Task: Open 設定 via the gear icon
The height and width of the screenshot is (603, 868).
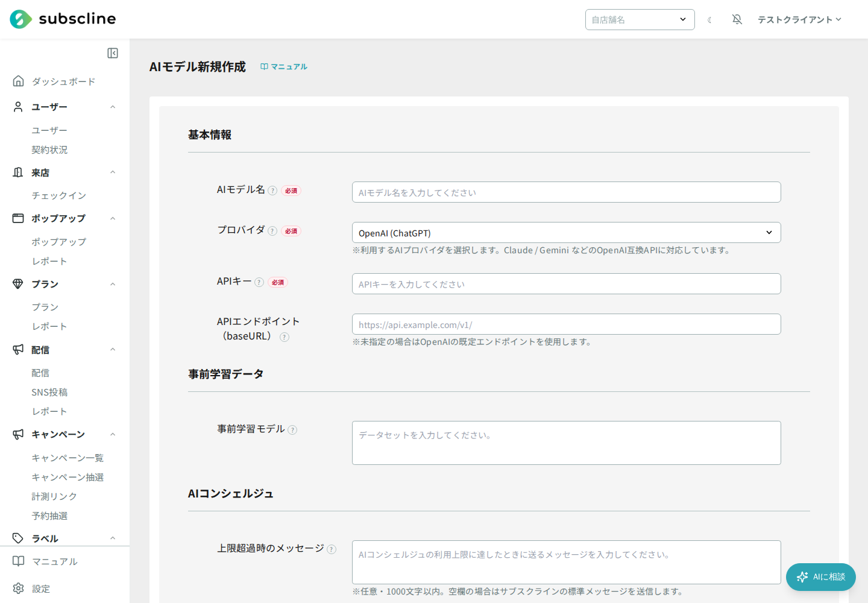Action: coord(19,589)
